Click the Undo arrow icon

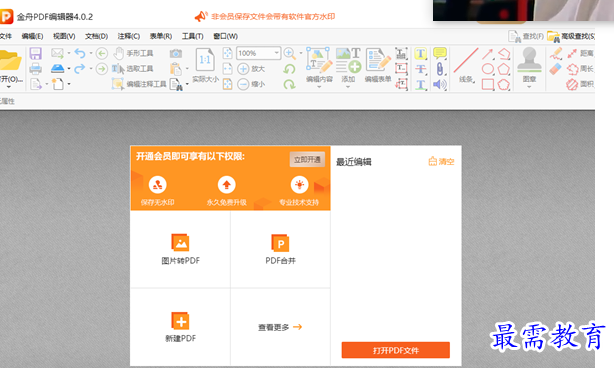coord(80,53)
